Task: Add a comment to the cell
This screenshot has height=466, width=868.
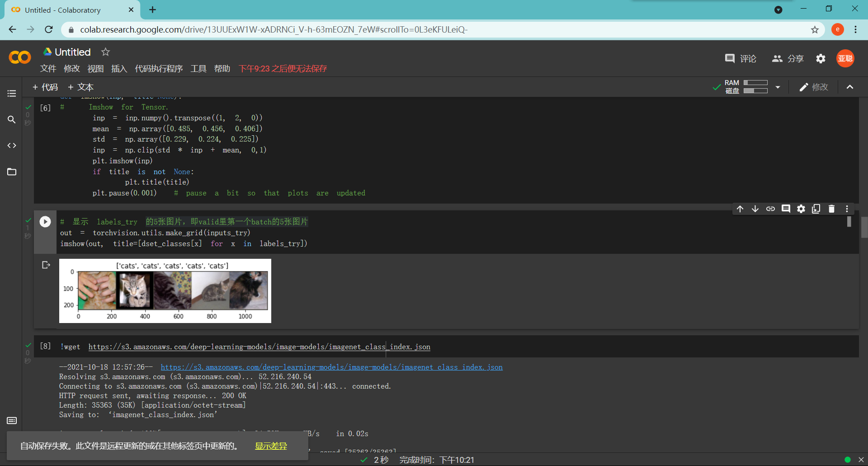Action: pos(786,209)
